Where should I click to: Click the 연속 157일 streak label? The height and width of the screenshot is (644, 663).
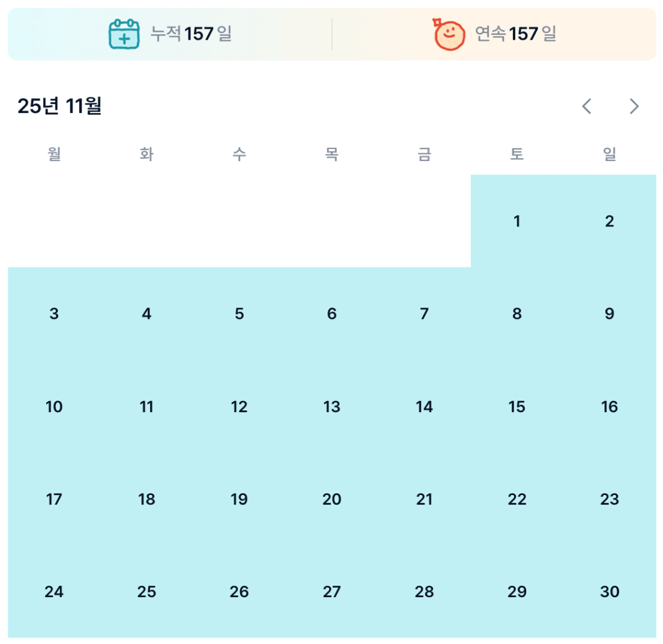click(516, 34)
